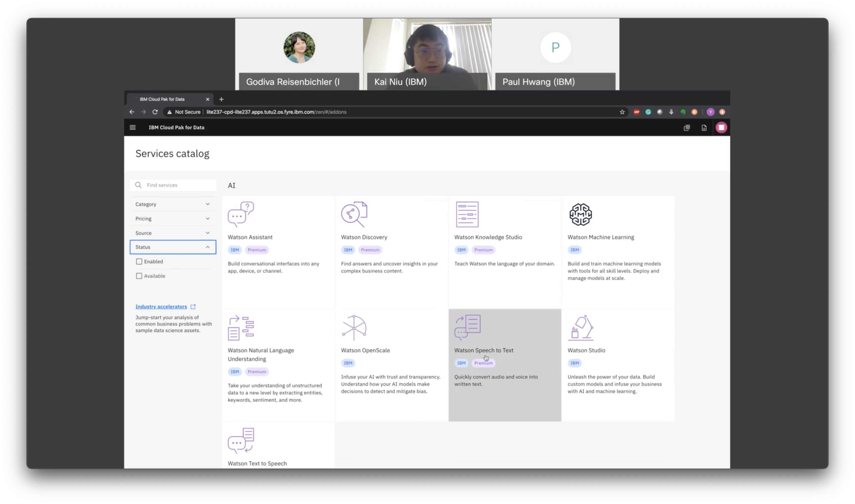
Task: Close the IBM Cloud Pak for Data tab
Action: (207, 99)
